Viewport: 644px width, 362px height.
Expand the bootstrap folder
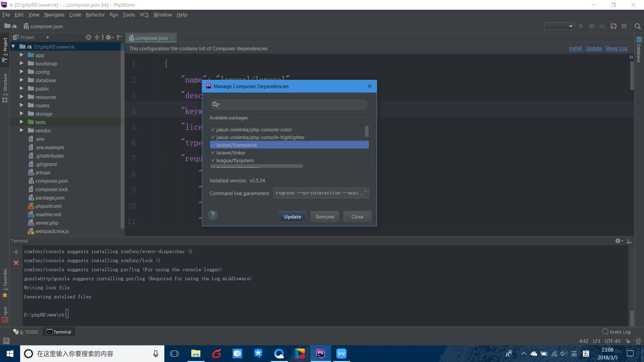[x=21, y=63]
